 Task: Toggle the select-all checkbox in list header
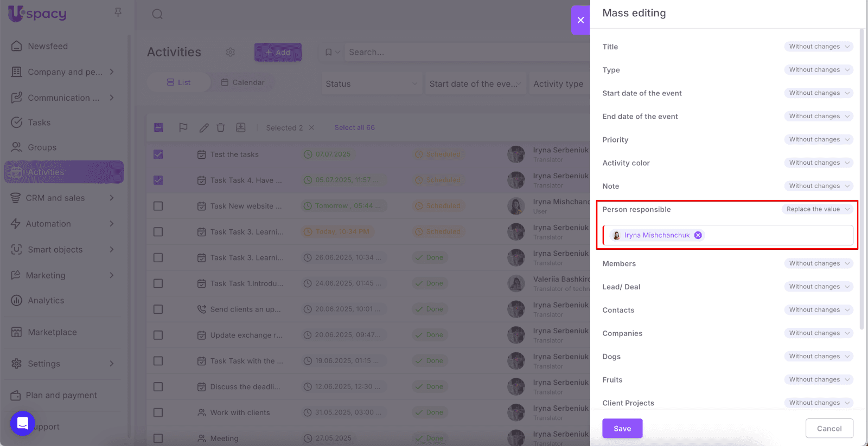(158, 128)
